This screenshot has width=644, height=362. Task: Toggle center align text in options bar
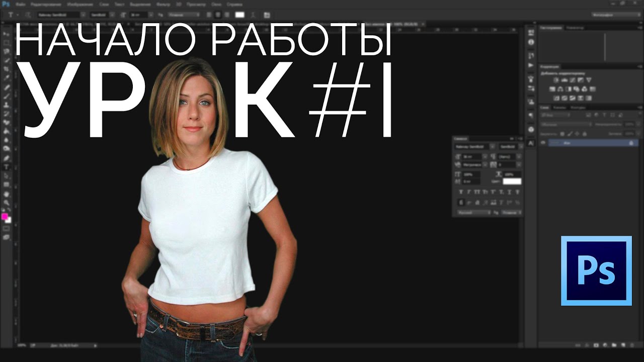tap(218, 15)
